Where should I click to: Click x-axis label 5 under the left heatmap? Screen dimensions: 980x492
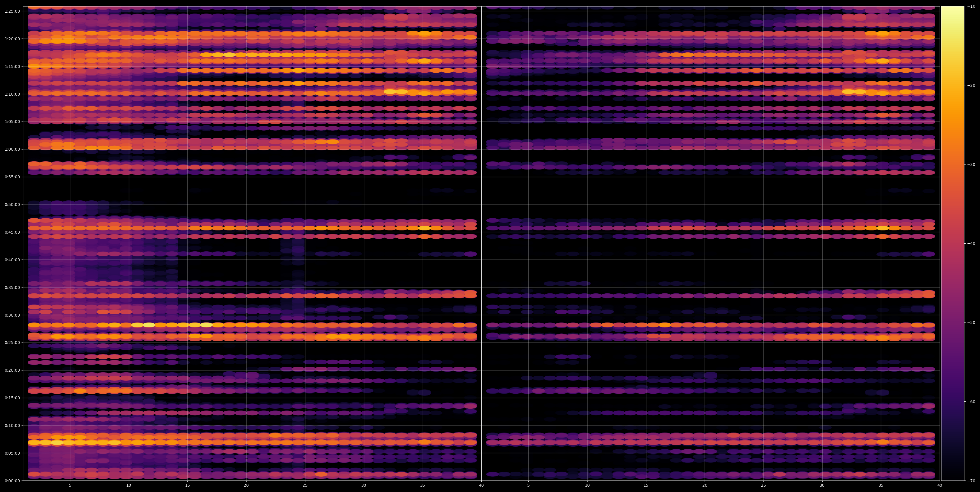70,486
